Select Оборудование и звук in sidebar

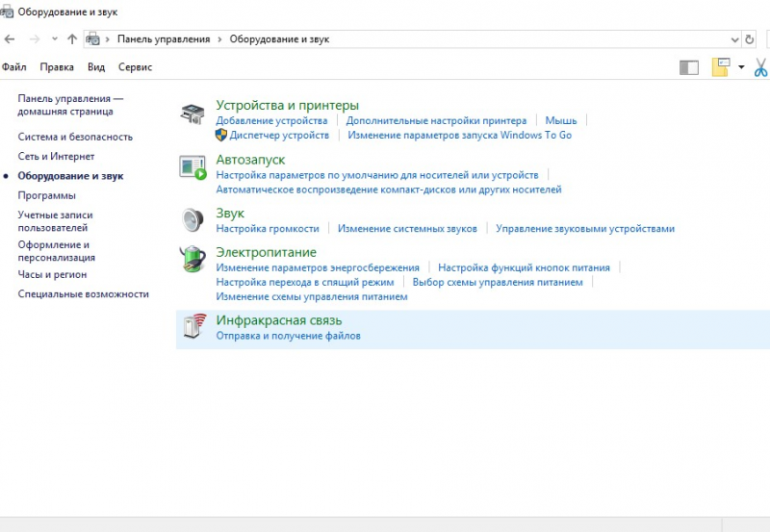[70, 176]
